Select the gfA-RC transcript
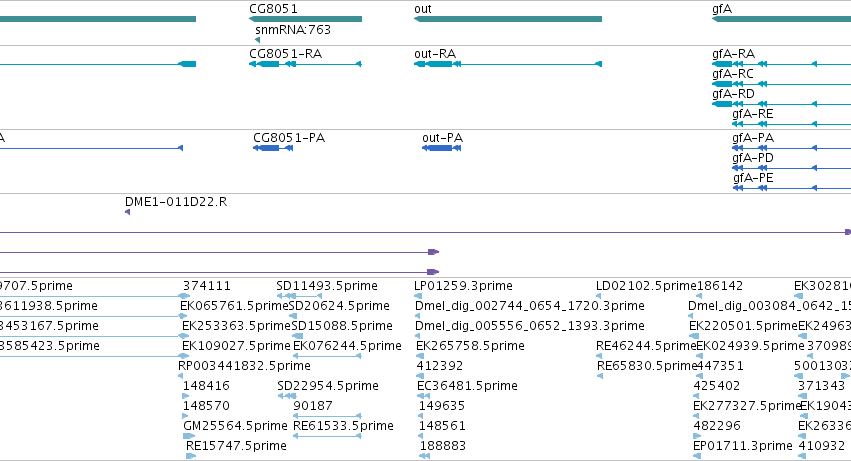Viewport: 851px width, 461px height. [x=782, y=84]
